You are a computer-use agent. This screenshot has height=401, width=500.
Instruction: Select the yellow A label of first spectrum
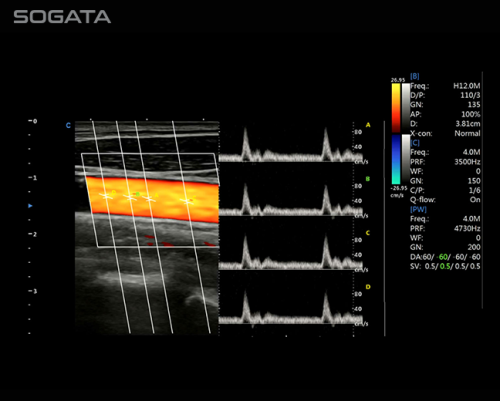[x=368, y=125]
